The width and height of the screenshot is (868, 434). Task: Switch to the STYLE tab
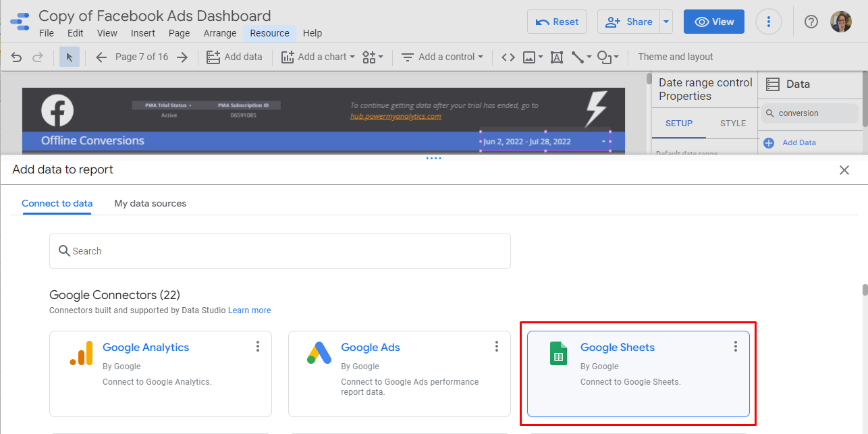point(732,124)
